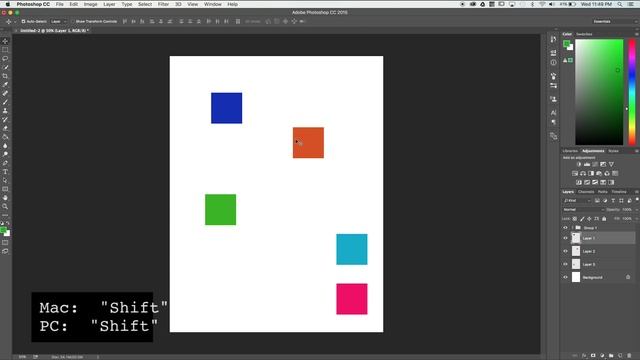
Task: Expand the Group 1 folder
Action: (x=572, y=228)
